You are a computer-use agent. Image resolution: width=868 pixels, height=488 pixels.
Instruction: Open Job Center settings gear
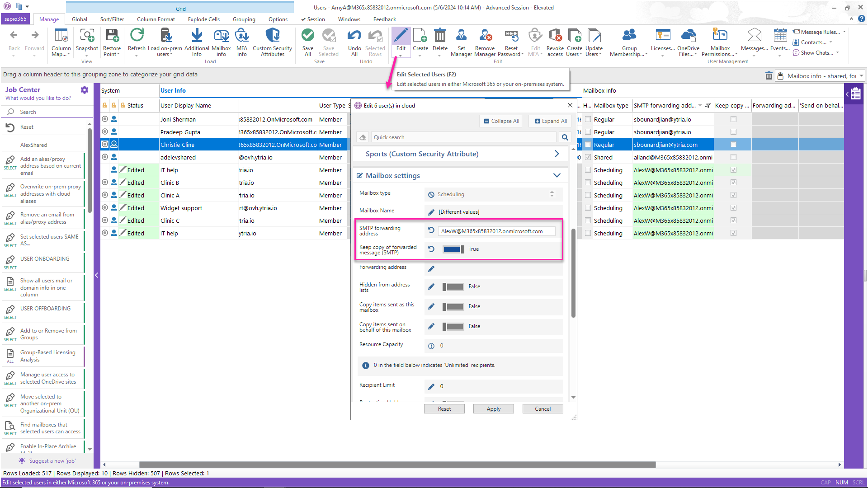point(85,90)
